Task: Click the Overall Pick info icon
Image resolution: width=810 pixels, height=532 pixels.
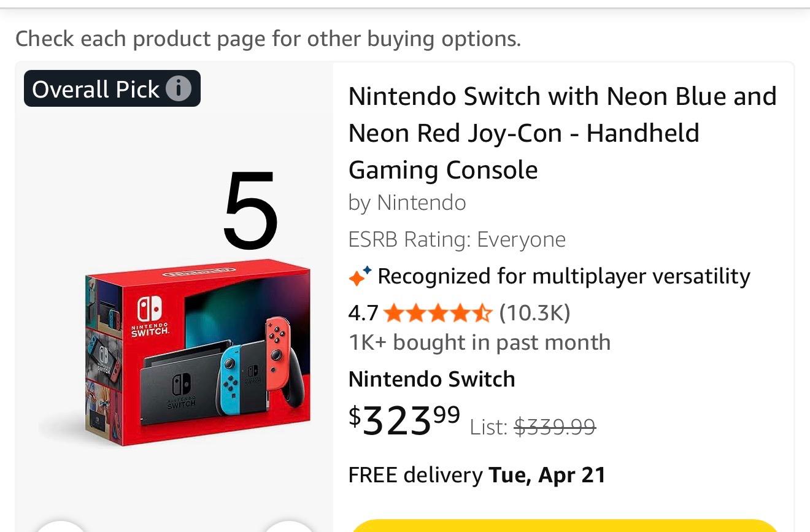Action: pos(179,90)
